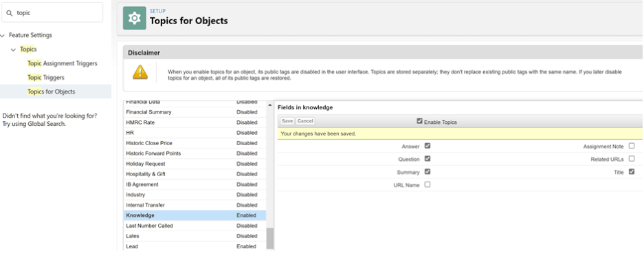Open Topic Assignment Triggers

63,63
